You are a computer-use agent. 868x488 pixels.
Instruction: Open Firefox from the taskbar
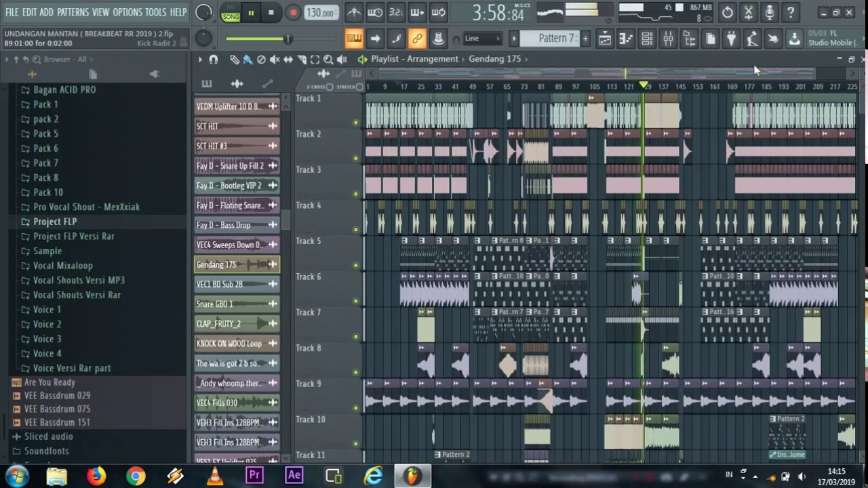96,476
